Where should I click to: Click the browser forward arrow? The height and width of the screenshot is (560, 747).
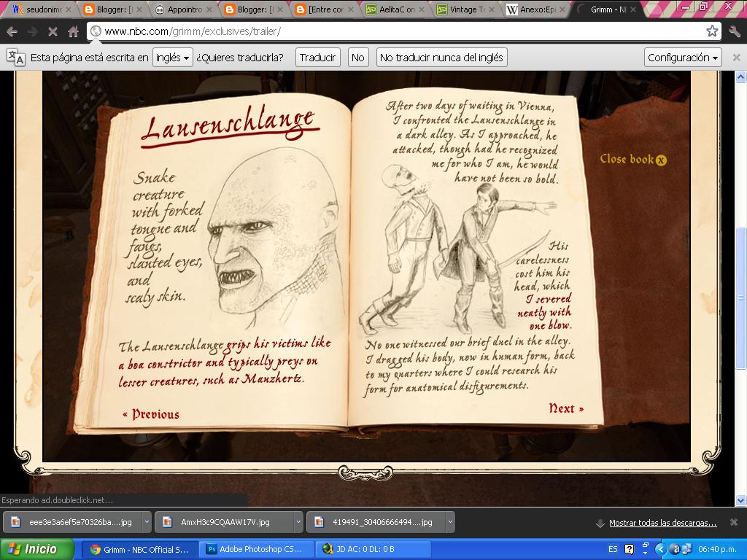(32, 31)
